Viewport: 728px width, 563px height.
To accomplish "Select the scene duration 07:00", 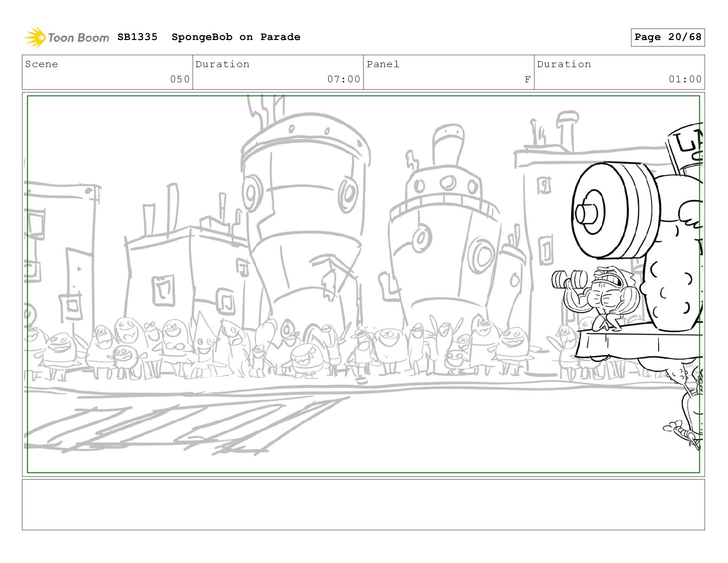I will (x=344, y=79).
